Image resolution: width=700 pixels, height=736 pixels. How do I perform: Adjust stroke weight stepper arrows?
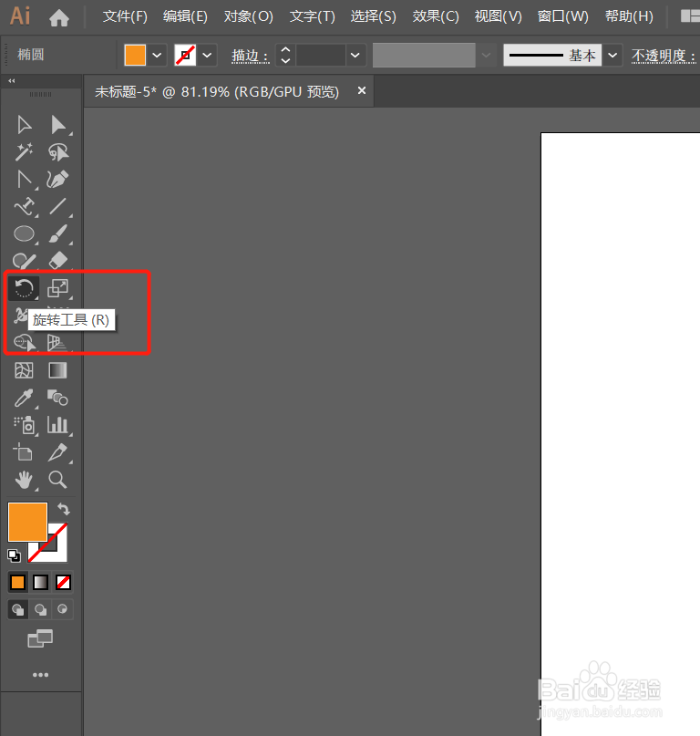285,56
